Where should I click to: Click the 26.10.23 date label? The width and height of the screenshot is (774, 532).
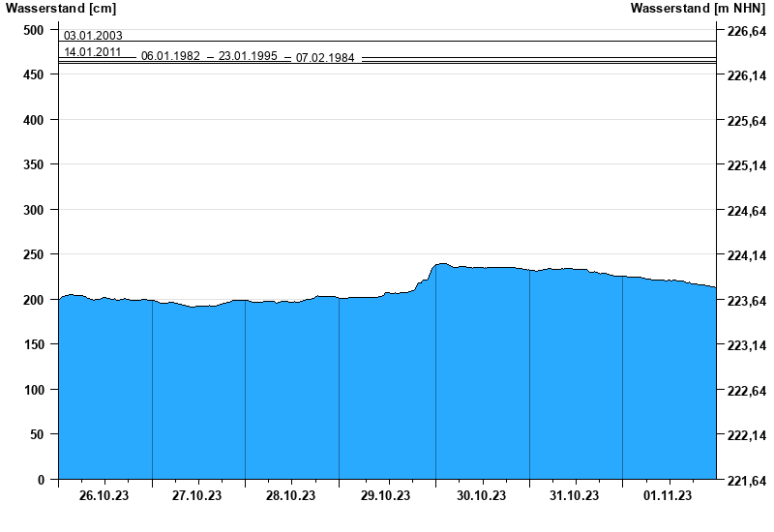pyautogui.click(x=104, y=495)
